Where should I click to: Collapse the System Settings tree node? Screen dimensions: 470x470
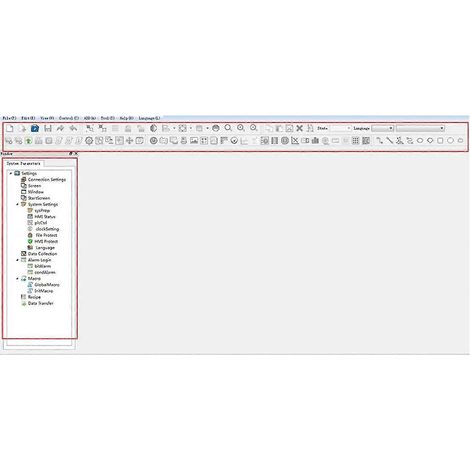17,204
